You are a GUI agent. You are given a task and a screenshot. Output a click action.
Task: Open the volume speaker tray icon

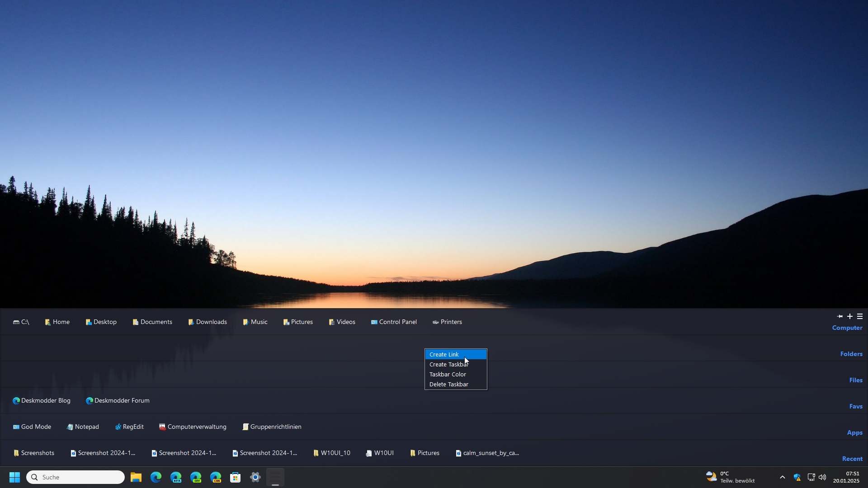coord(822,478)
